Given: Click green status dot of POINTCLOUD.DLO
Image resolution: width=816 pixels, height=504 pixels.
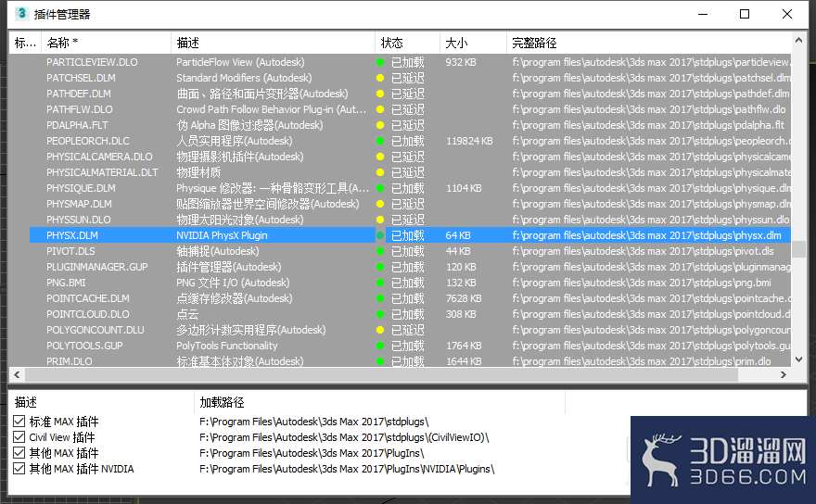Looking at the screenshot, I should pyautogui.click(x=380, y=314).
